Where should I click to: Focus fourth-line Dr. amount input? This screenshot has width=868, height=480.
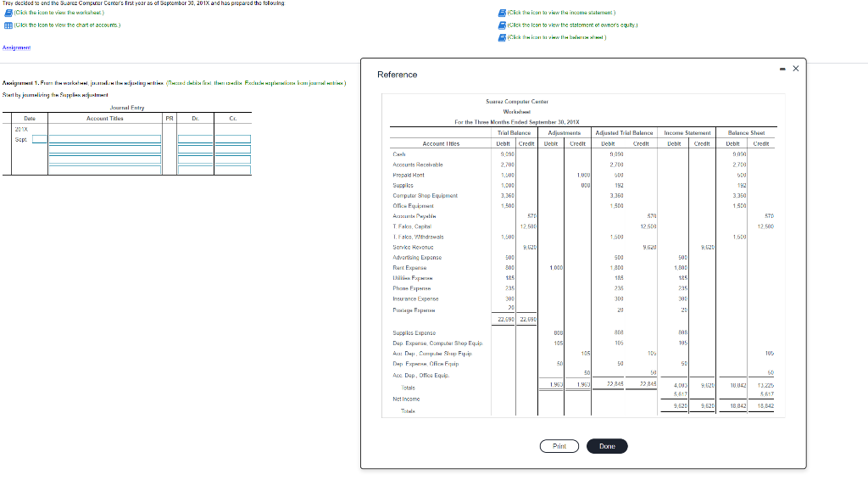coord(196,170)
